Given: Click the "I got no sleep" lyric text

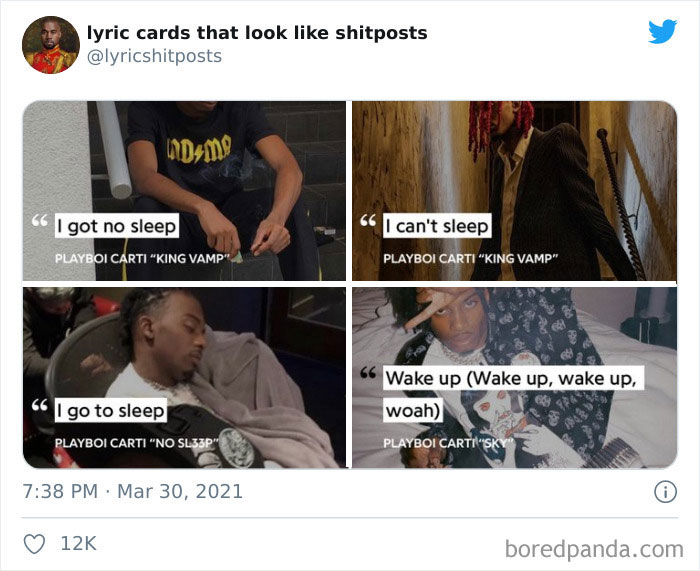Looking at the screenshot, I should (x=117, y=226).
